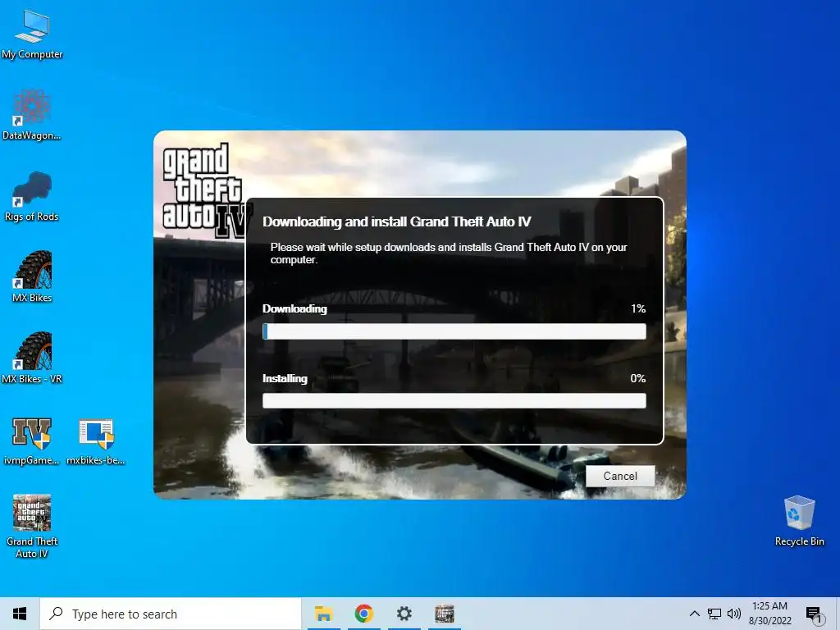Open Settings gear in the taskbar
The height and width of the screenshot is (630, 840).
[x=404, y=614]
